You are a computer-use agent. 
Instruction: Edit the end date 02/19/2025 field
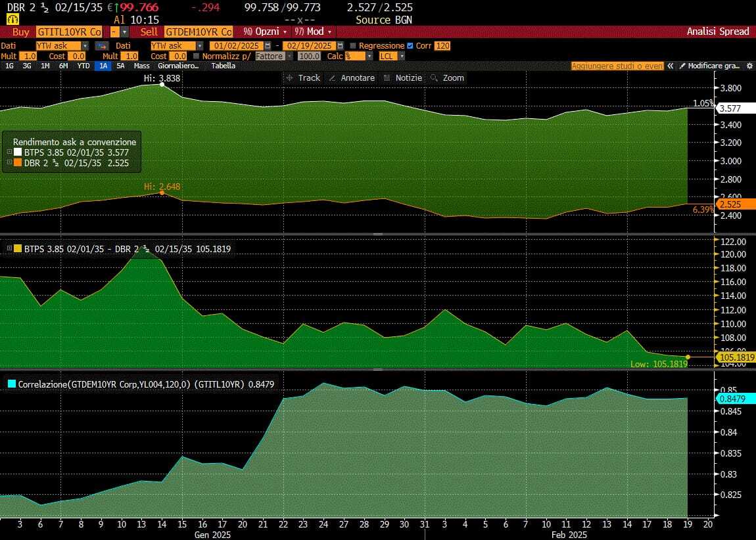[310, 46]
